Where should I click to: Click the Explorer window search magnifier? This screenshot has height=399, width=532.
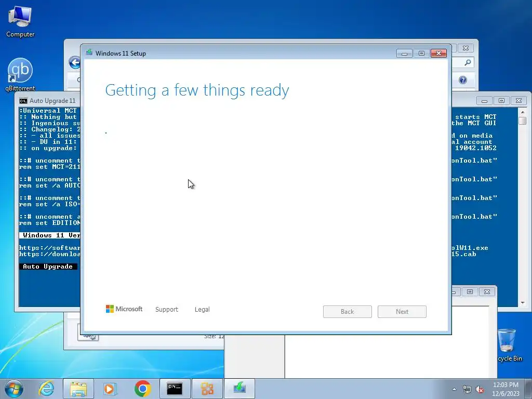click(x=468, y=62)
